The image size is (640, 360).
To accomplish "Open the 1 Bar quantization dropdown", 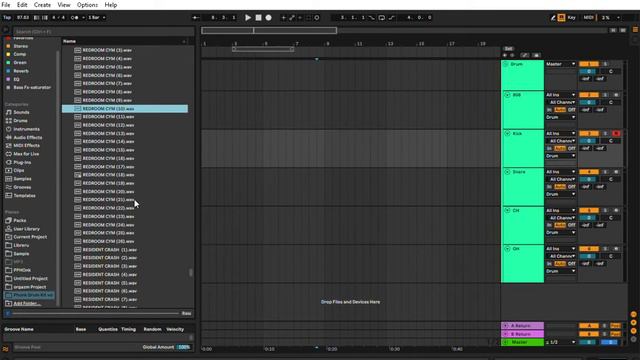I will pyautogui.click(x=97, y=18).
